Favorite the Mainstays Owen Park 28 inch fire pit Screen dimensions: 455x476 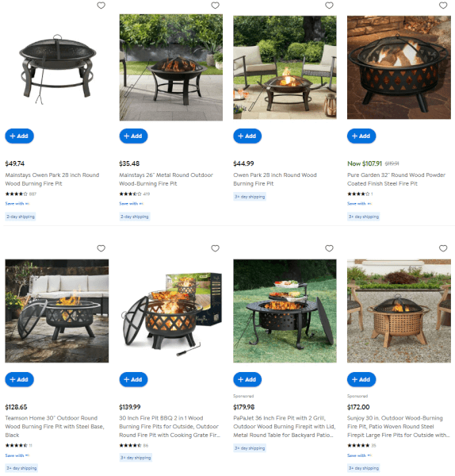[101, 6]
